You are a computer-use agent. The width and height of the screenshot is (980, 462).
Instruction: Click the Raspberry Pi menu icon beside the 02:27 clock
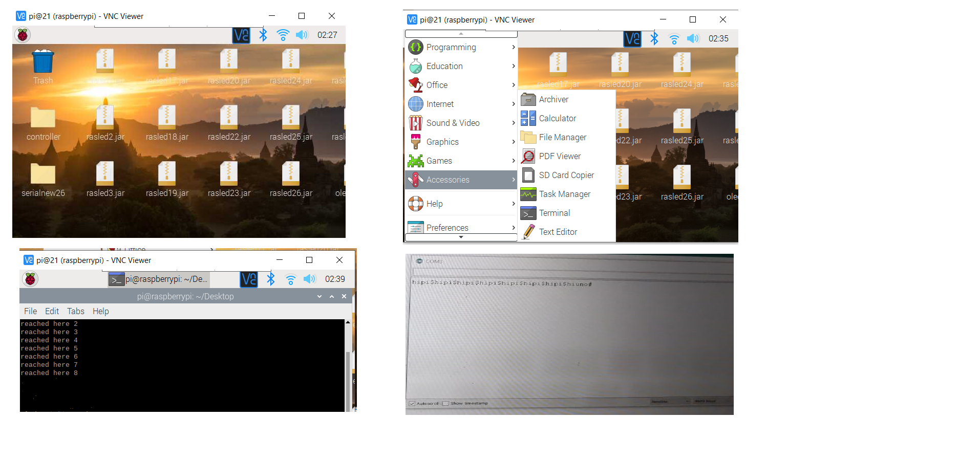[23, 35]
